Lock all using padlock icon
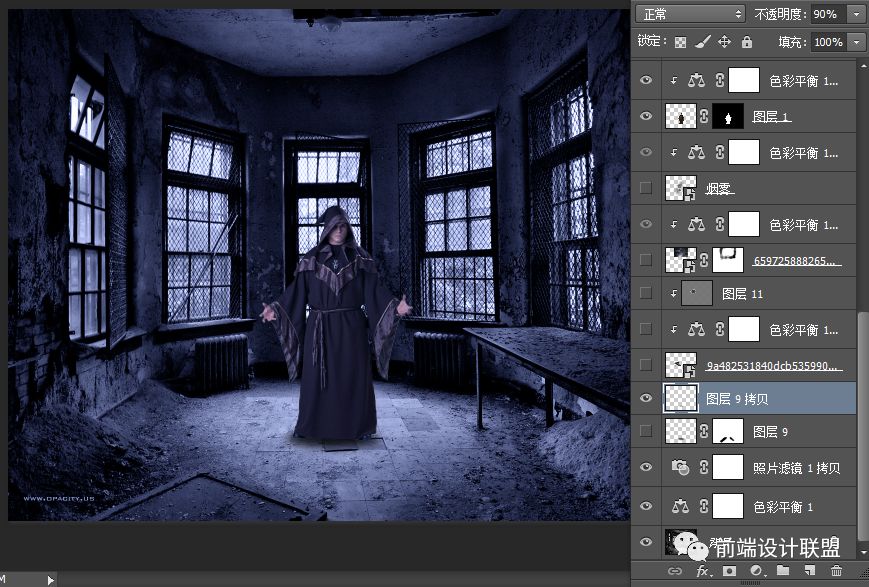 (747, 42)
